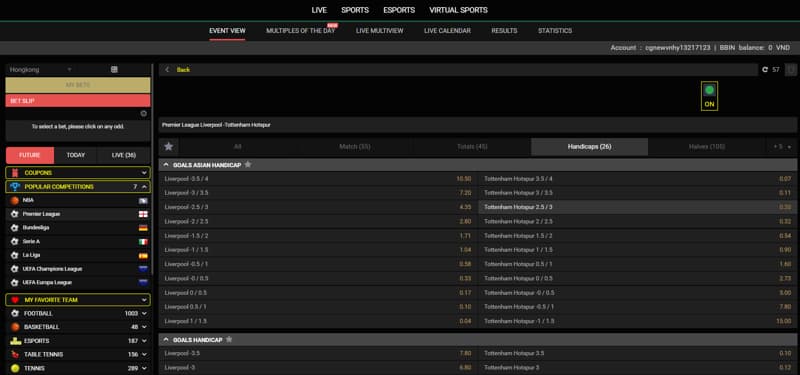The height and width of the screenshot is (375, 800).
Task: Favorite the Goals Handicap market star
Action: click(x=229, y=339)
